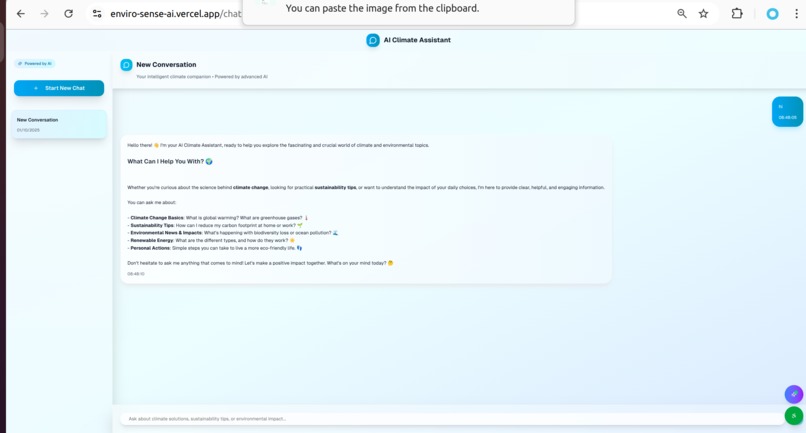Go back using the browser back arrow

[21, 14]
